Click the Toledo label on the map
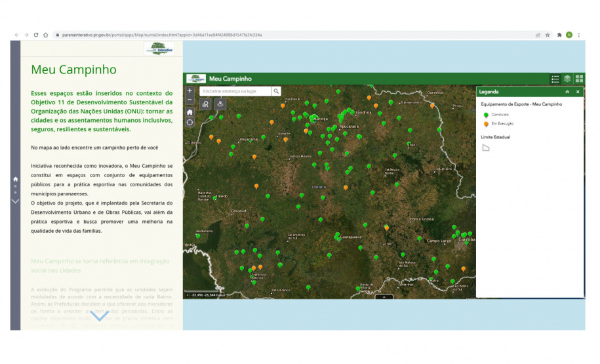Viewport: 600px width, 364px height. (x=222, y=196)
